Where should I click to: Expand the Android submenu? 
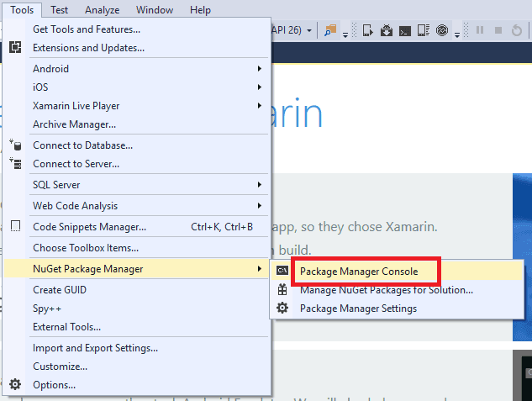tap(261, 69)
